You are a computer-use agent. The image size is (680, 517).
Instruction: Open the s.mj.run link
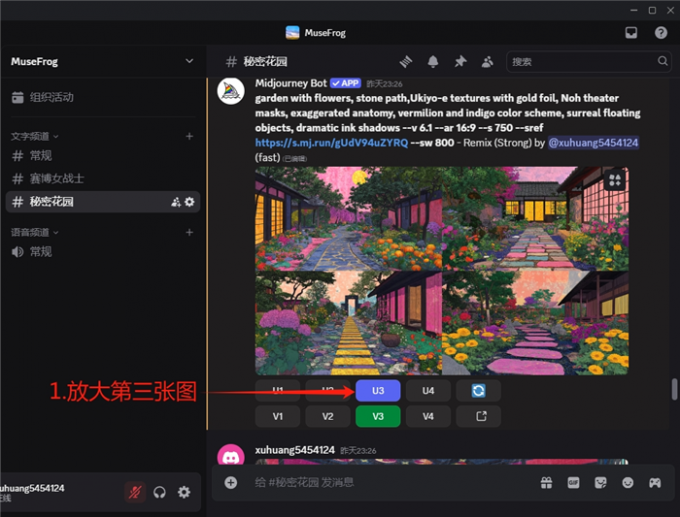(331, 143)
